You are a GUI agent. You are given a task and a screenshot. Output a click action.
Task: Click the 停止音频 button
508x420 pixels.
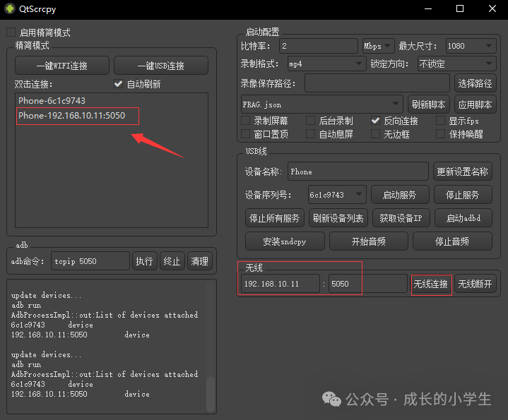[x=452, y=241]
